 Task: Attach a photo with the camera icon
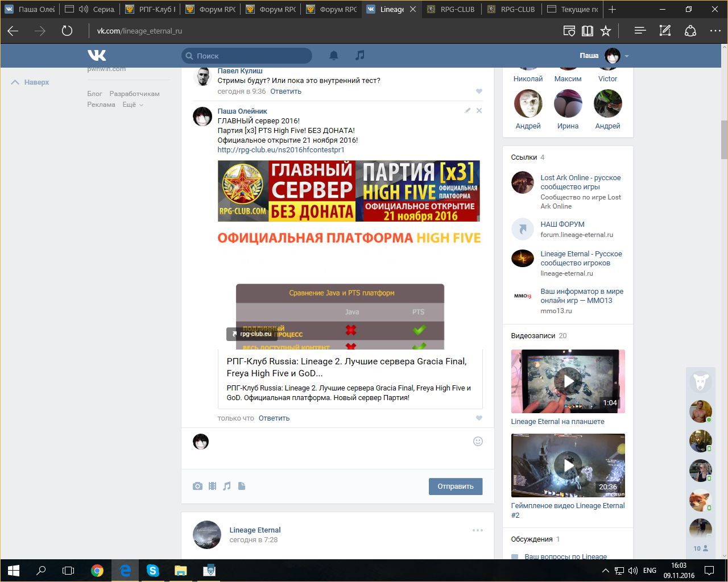pyautogui.click(x=197, y=486)
